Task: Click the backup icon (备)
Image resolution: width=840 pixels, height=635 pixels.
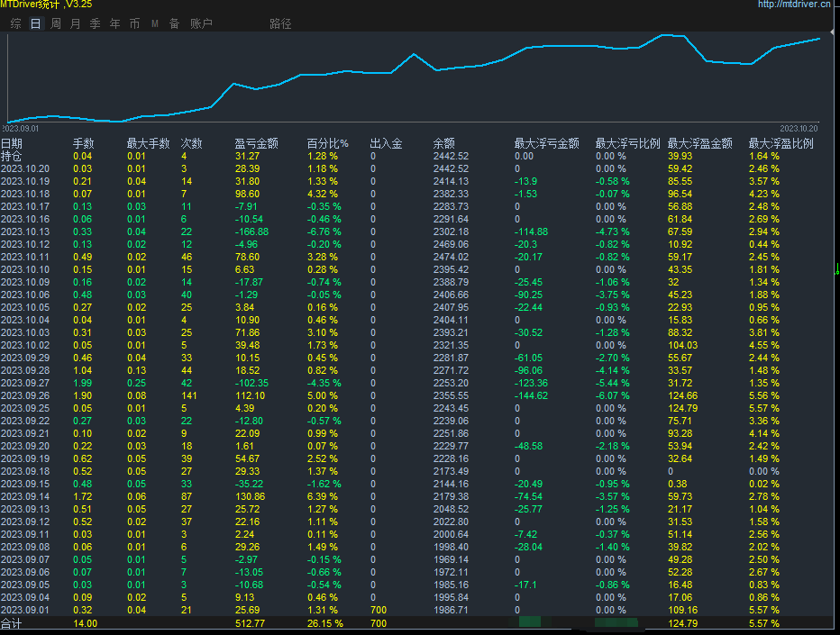Action: point(175,23)
